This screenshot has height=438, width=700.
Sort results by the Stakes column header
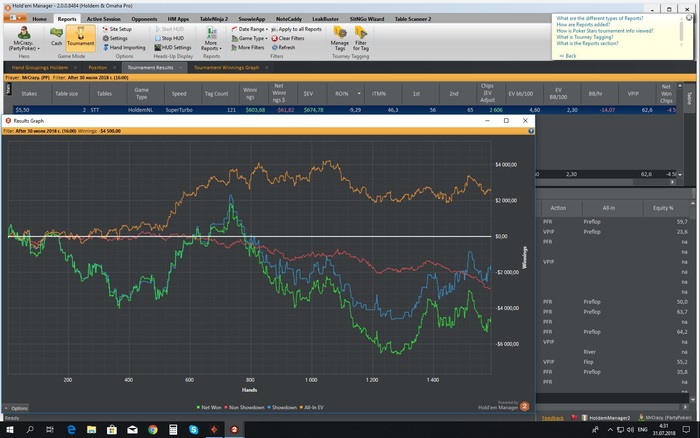(x=29, y=94)
